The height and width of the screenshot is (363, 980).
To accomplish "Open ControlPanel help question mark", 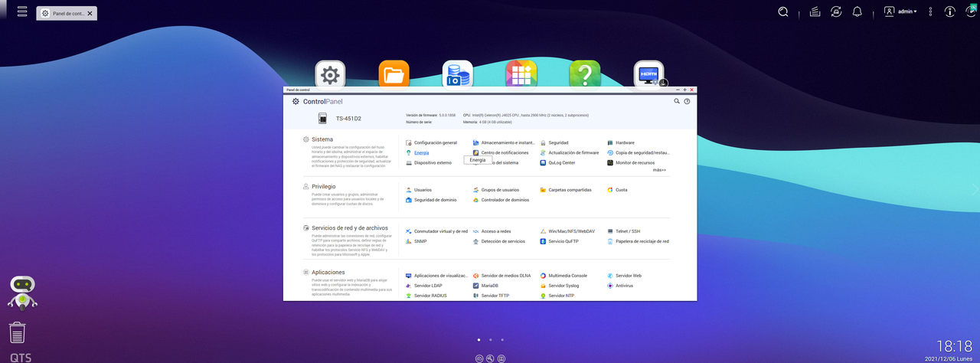I will click(x=687, y=101).
